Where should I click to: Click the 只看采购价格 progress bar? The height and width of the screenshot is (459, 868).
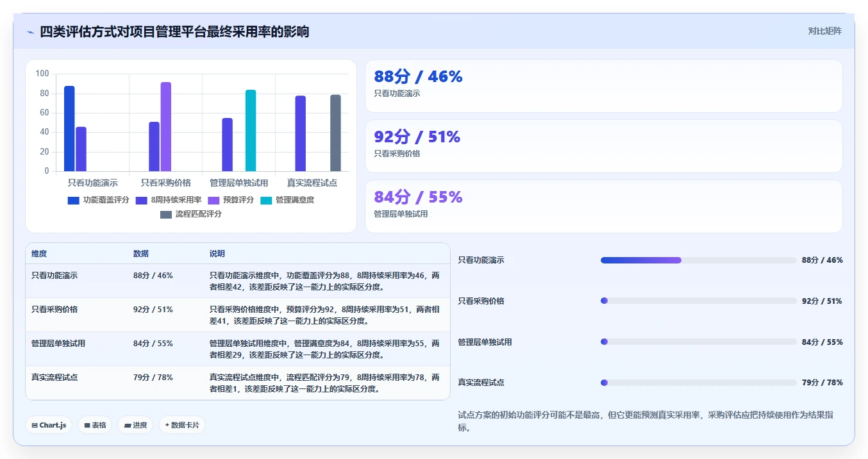[x=698, y=301]
